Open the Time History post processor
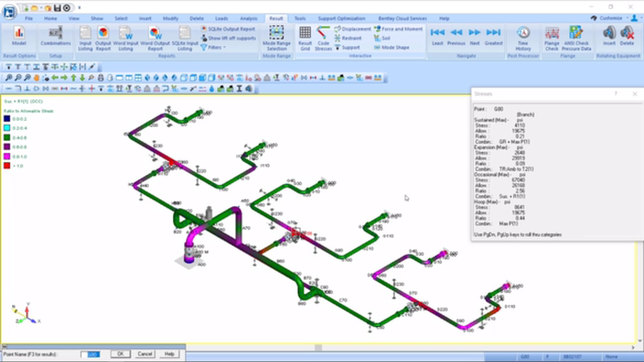644x362 pixels. click(x=523, y=39)
